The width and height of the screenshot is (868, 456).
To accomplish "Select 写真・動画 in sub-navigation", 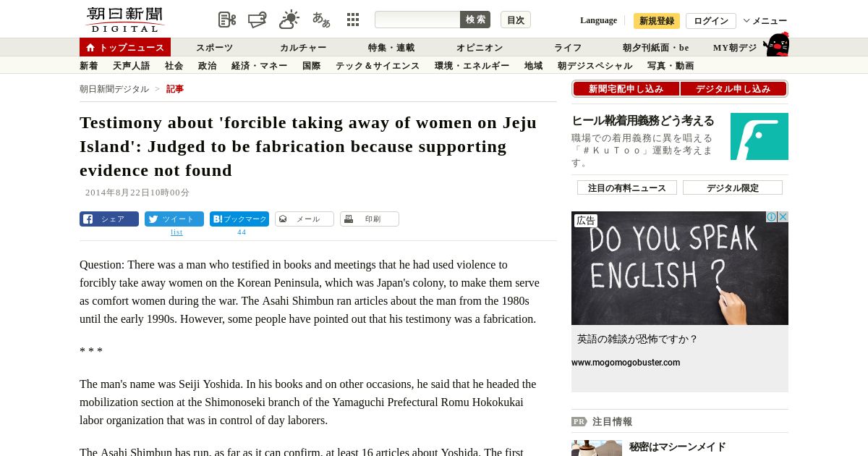I will pyautogui.click(x=671, y=66).
